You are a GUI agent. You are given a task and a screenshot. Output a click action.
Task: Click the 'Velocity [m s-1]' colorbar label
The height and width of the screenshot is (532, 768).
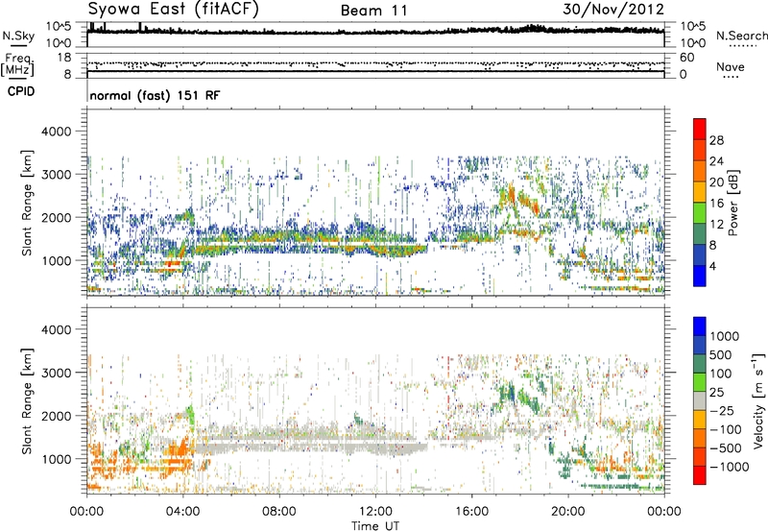[758, 400]
